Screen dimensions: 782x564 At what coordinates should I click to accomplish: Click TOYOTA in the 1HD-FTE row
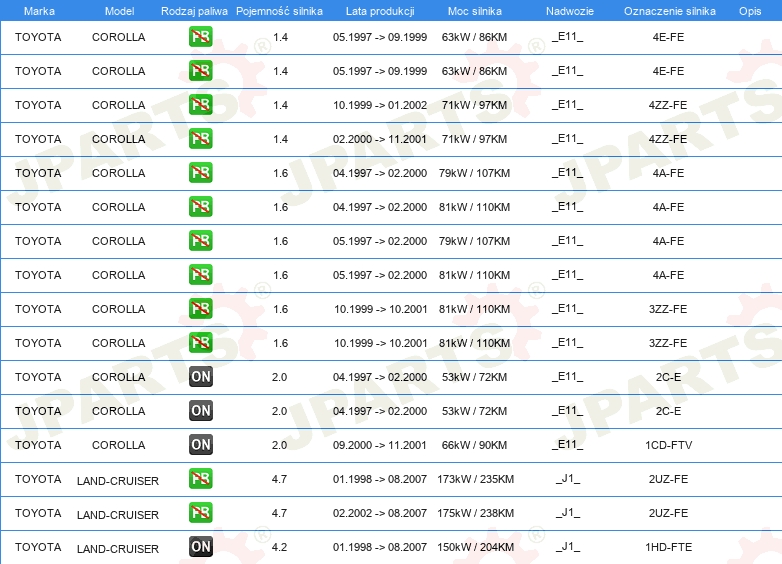38,547
